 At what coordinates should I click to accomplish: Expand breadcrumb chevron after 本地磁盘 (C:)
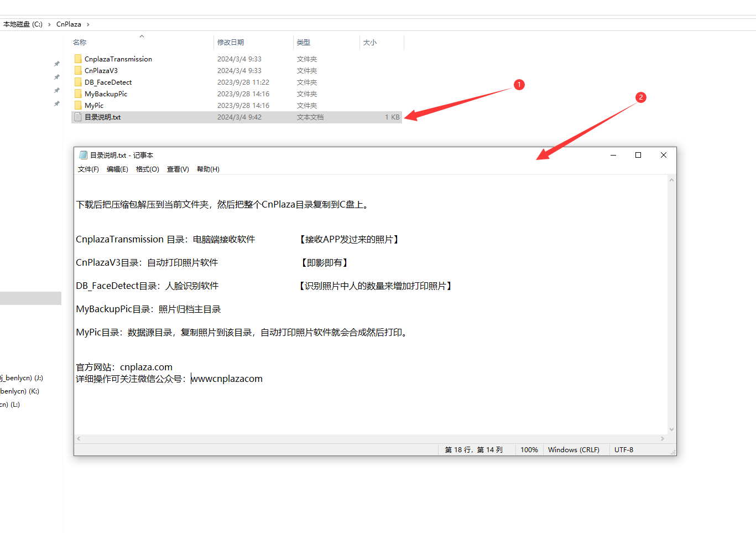click(x=49, y=24)
